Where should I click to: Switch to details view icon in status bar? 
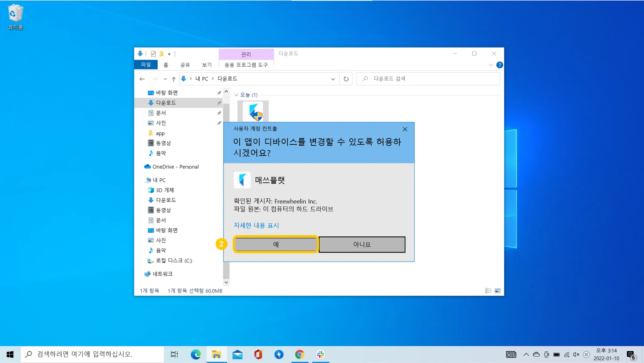pos(488,291)
